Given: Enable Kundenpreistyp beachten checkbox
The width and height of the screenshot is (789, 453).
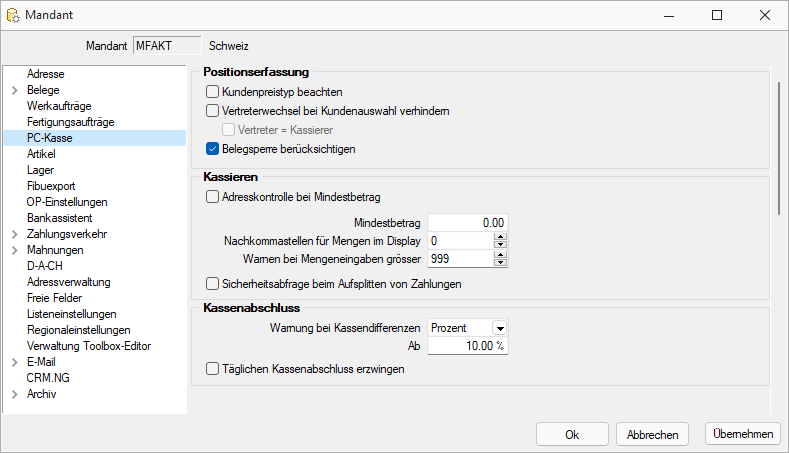Looking at the screenshot, I should (212, 92).
